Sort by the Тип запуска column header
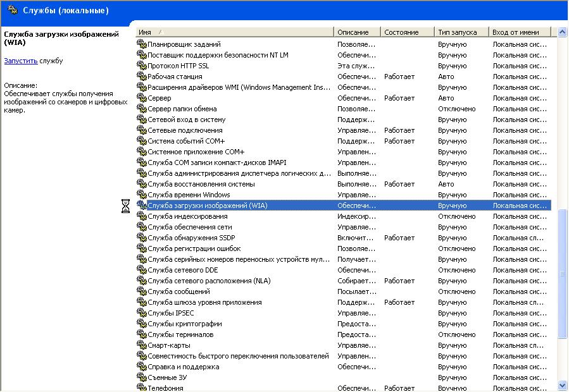 [x=461, y=32]
